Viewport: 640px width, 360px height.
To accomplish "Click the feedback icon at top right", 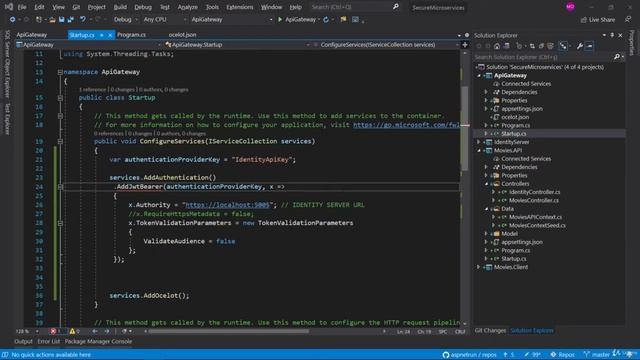I will [x=628, y=19].
